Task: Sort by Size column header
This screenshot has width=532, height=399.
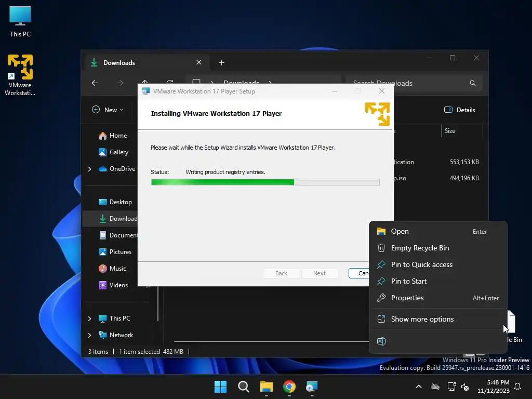Action: click(x=462, y=131)
